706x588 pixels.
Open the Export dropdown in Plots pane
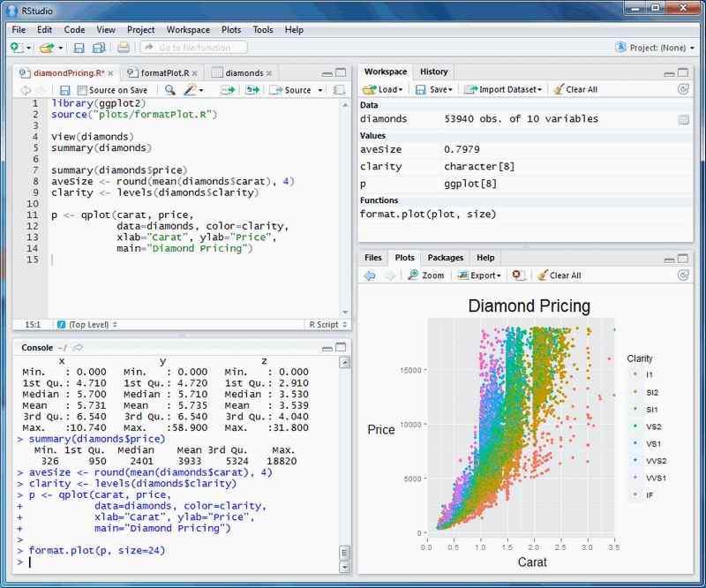[x=481, y=275]
